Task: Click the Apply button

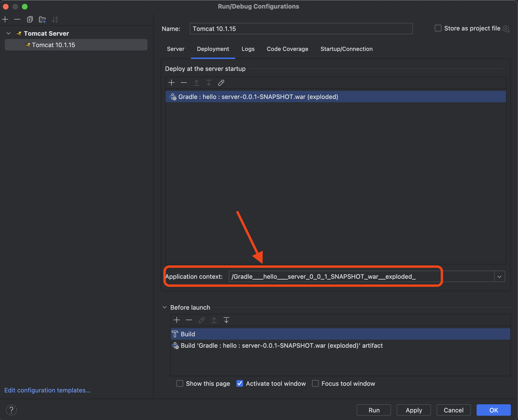Action: (414, 410)
